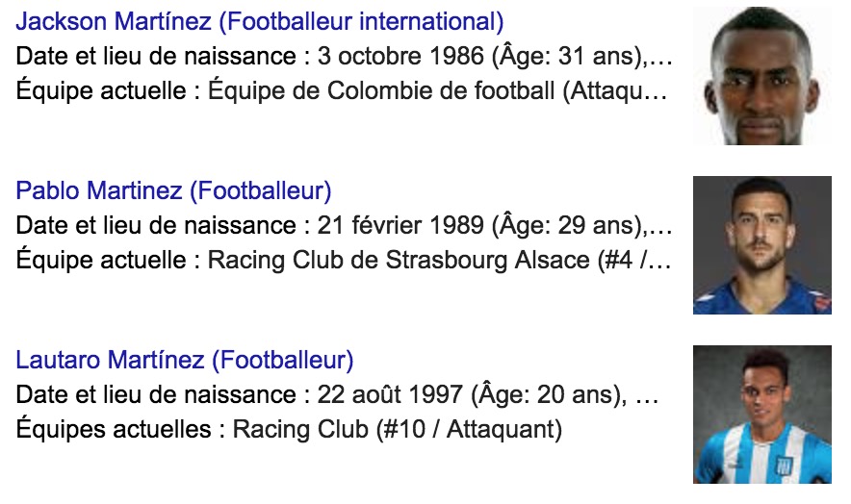851x504 pixels.
Task: Click the "Équipe actuelle" label for Pablo Martinez
Action: [x=105, y=261]
